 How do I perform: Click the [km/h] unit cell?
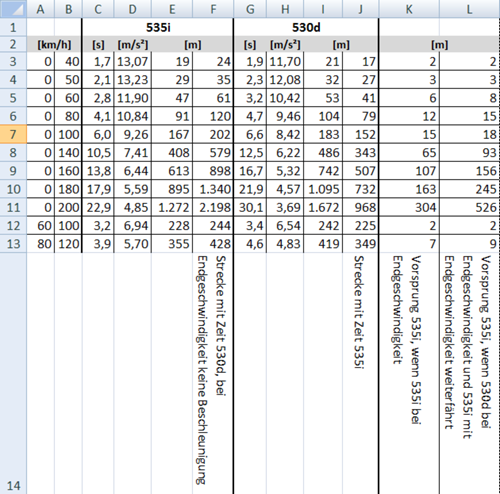click(54, 44)
